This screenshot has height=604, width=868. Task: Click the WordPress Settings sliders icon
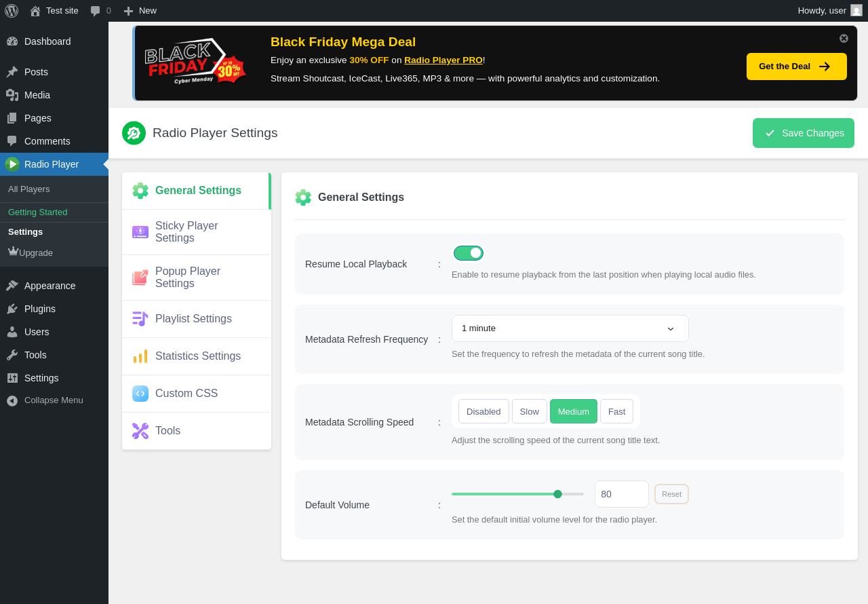[x=12, y=378]
